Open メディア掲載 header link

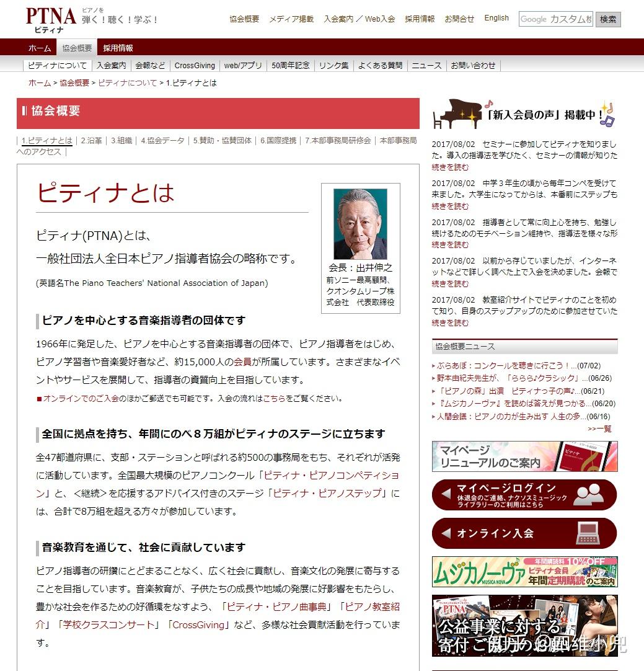(291, 19)
